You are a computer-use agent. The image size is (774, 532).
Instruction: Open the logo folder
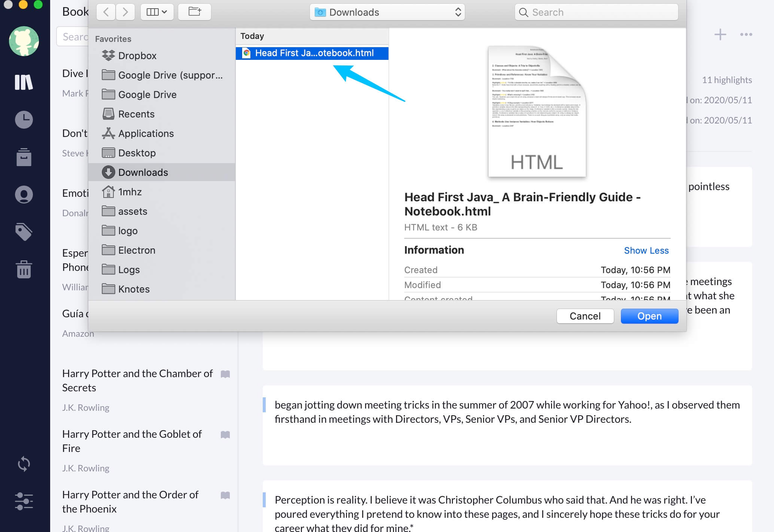[162, 230]
